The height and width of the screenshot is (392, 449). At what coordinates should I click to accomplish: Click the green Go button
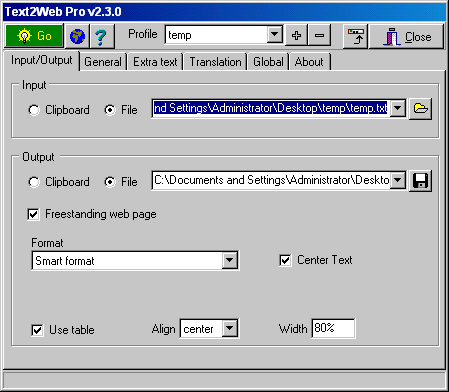pos(34,36)
